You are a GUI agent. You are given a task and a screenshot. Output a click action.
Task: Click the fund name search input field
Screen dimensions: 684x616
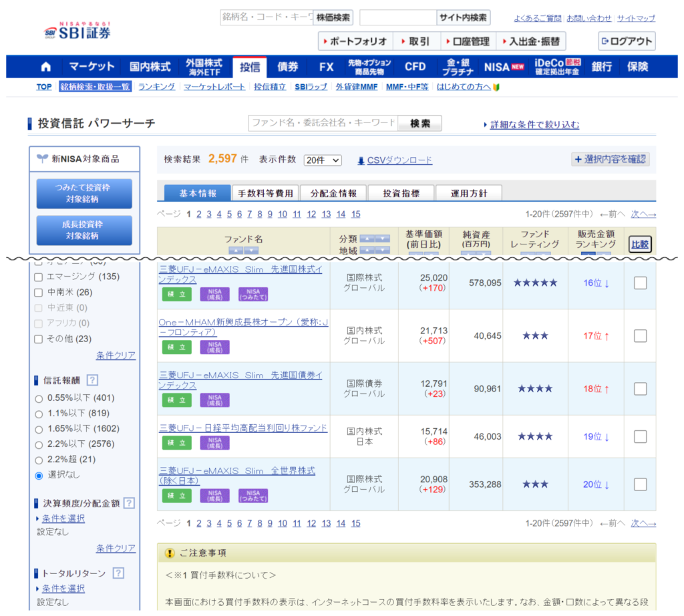tap(323, 123)
